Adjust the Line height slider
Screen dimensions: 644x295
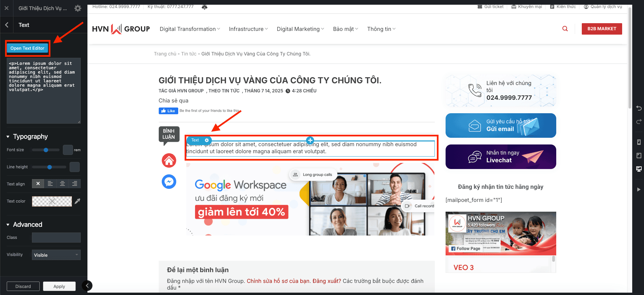coord(49,167)
